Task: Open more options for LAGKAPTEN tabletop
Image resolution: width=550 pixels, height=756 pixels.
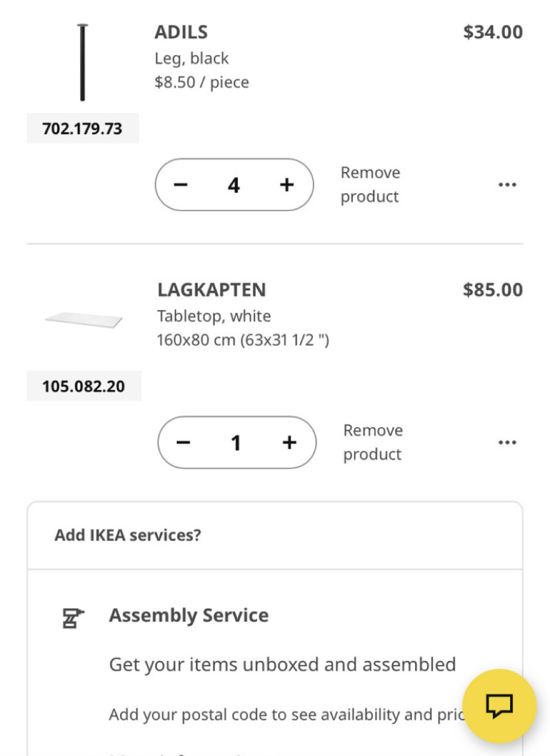Action: pos(507,443)
